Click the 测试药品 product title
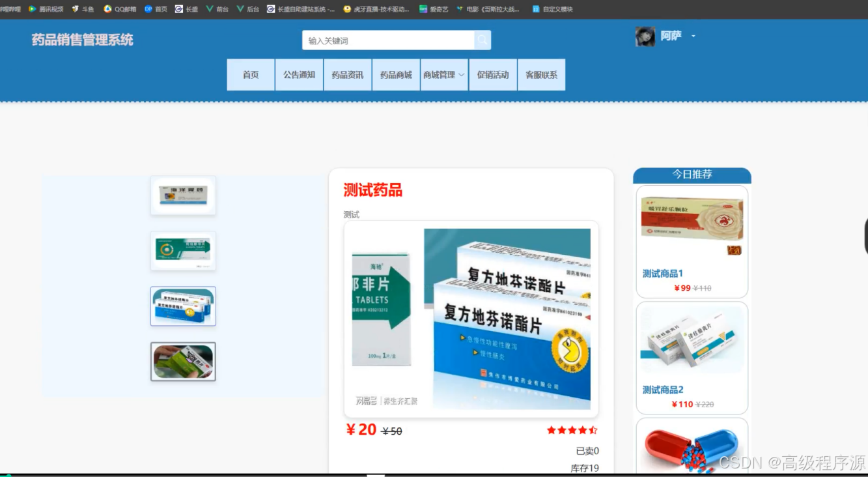Screen dimensions: 868x477 click(373, 190)
